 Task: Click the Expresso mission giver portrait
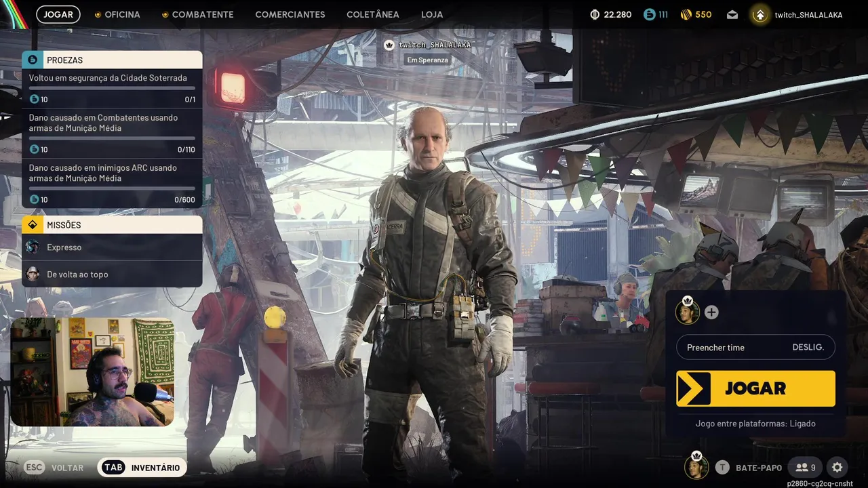[x=33, y=247]
